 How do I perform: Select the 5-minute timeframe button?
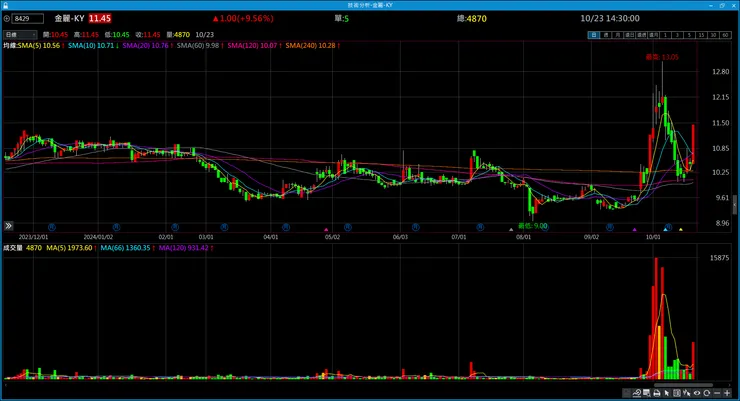pyautogui.click(x=689, y=35)
